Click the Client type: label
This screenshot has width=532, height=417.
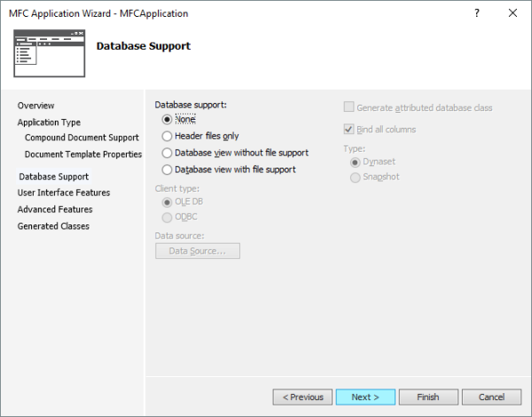tap(177, 188)
